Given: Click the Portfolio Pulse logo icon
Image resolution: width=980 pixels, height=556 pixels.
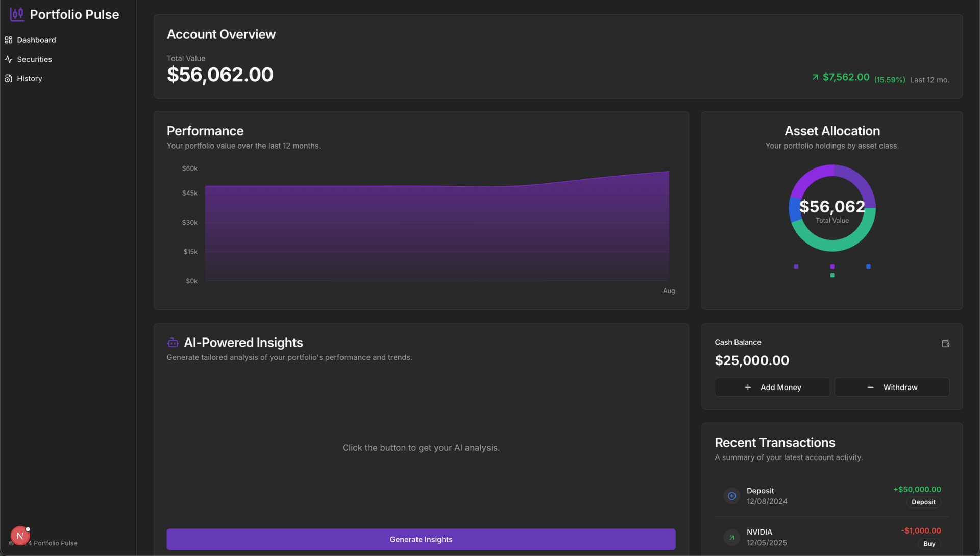Looking at the screenshot, I should point(17,14).
